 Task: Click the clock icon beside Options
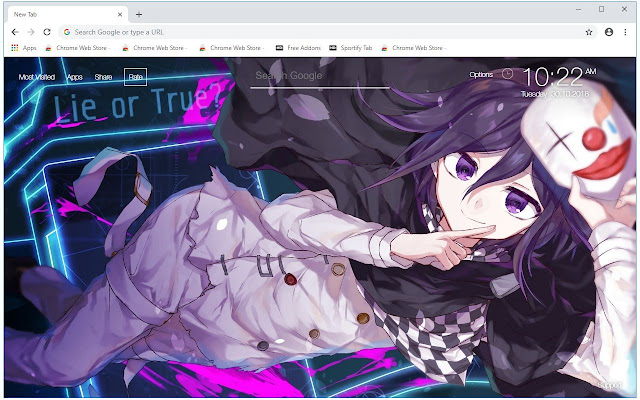click(507, 74)
